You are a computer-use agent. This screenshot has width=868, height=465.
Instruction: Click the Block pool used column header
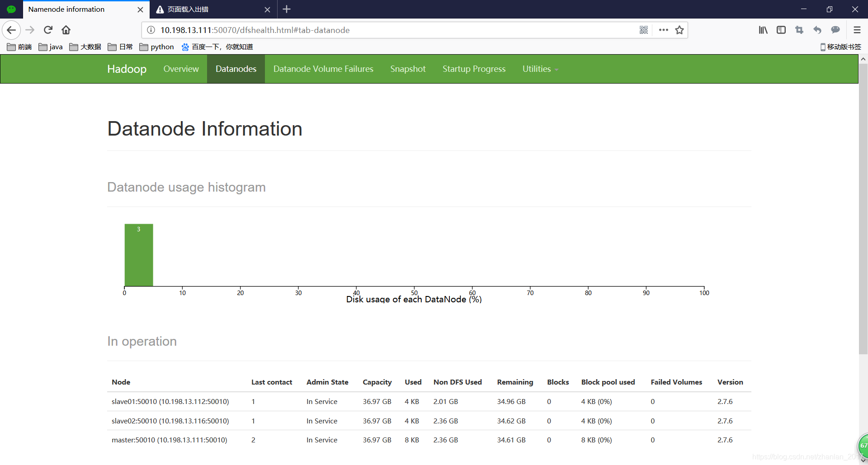[x=608, y=382]
